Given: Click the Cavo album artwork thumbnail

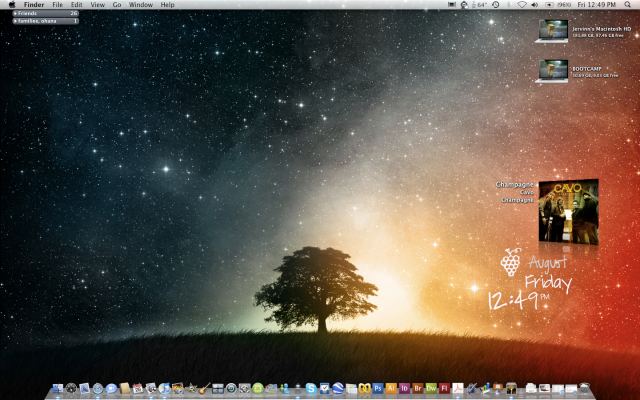Looking at the screenshot, I should (568, 210).
